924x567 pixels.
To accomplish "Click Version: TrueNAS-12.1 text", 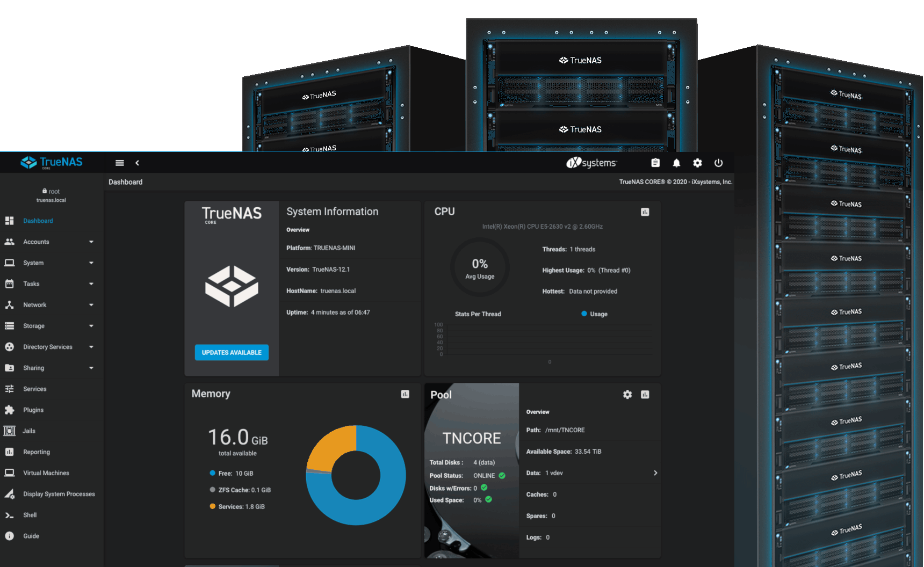I will pos(318,270).
